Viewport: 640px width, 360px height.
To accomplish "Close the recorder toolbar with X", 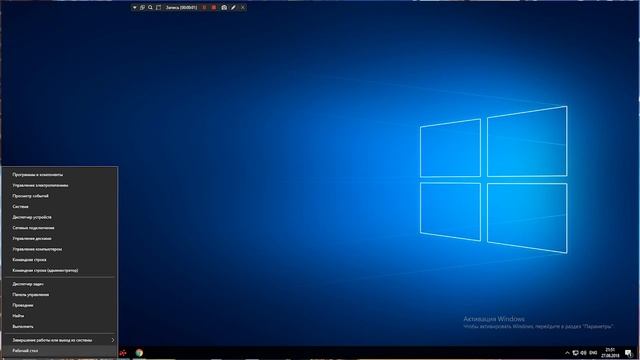I will (x=243, y=7).
